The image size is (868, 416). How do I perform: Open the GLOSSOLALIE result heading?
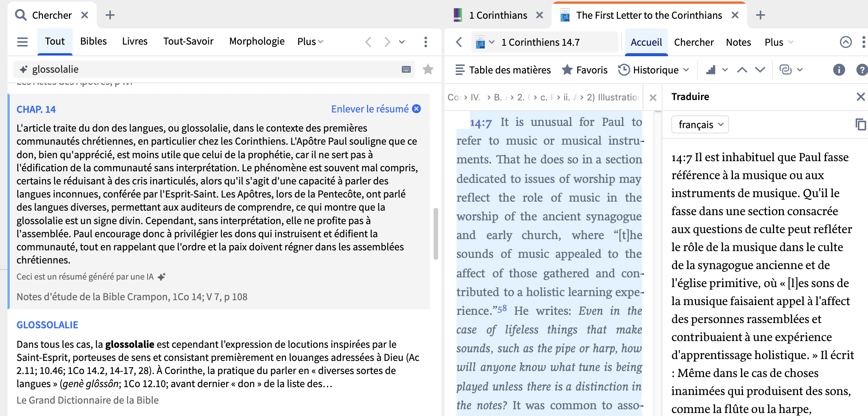pyautogui.click(x=47, y=325)
